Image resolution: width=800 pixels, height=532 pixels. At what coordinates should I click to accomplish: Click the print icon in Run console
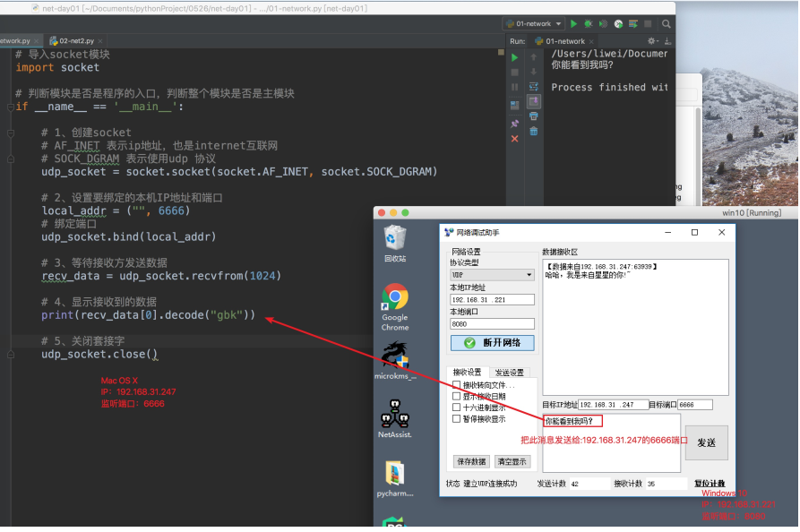click(x=534, y=116)
